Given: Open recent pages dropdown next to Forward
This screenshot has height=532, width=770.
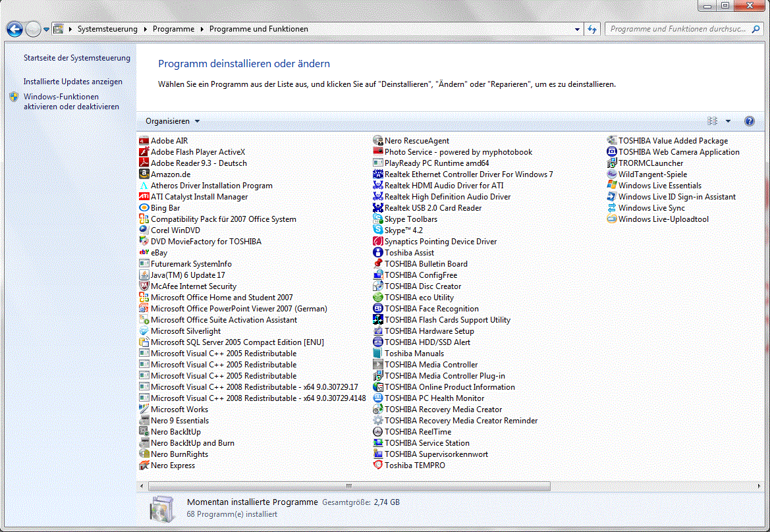Looking at the screenshot, I should coord(46,30).
